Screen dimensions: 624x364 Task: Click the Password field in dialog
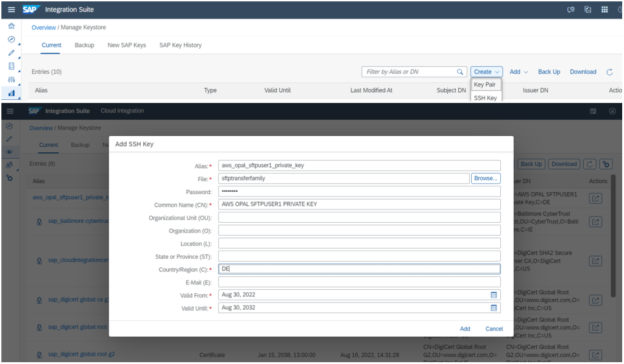click(x=360, y=191)
